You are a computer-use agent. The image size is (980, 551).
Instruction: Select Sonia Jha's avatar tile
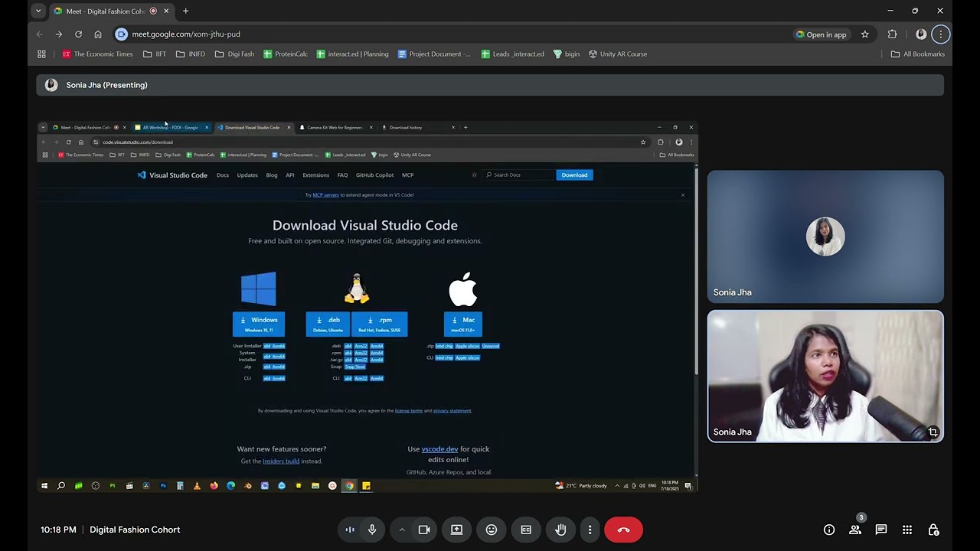[825, 236]
